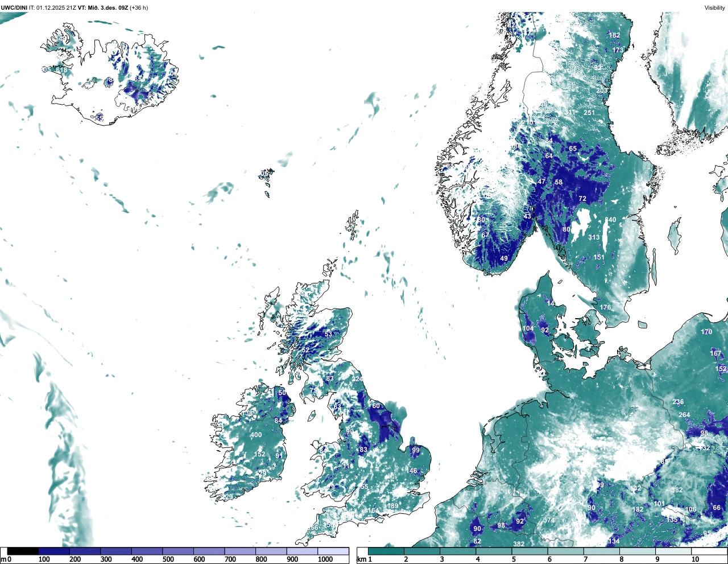Click the 'Mið. 3.des. 09Z' valid time text
Image resolution: width=728 pixels, height=564 pixels.
[x=108, y=7]
